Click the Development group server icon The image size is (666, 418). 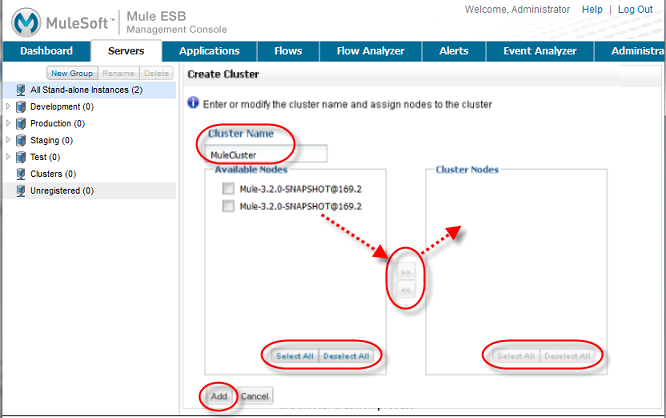tap(21, 107)
